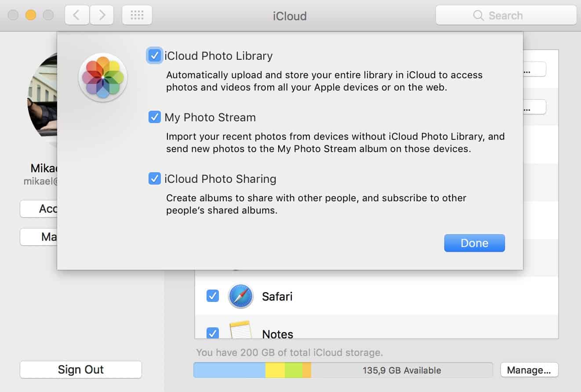This screenshot has width=581, height=392.
Task: Click "You have 200 GB of total iCloud storage."
Action: click(290, 352)
